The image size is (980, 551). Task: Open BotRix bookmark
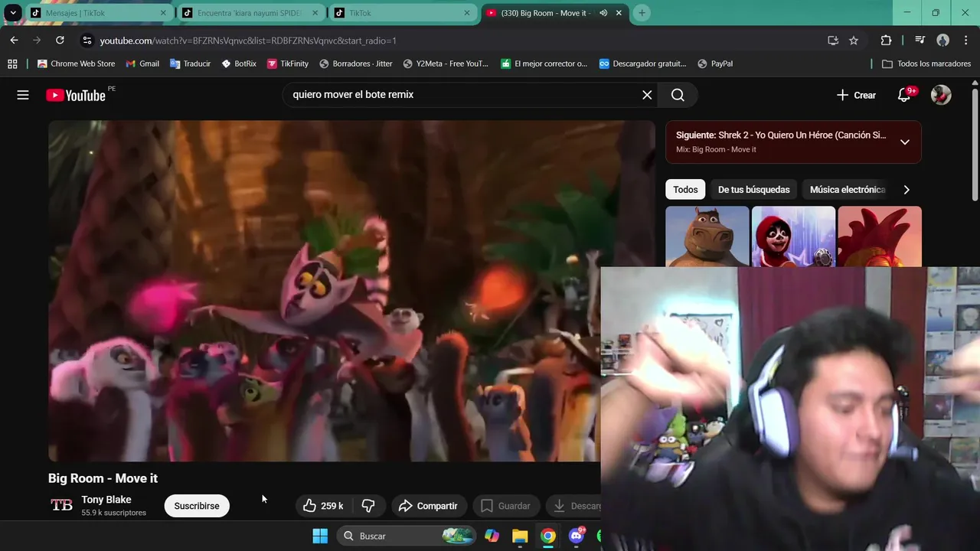tap(239, 64)
